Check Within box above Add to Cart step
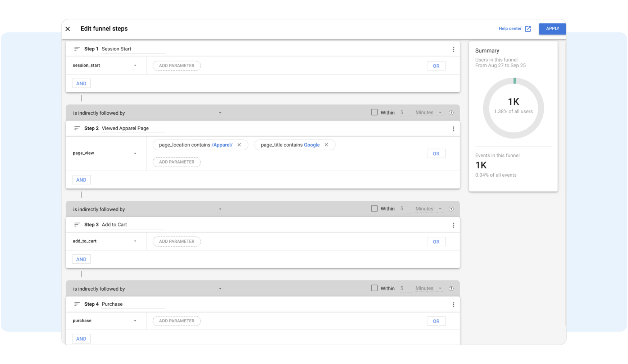 (x=374, y=209)
